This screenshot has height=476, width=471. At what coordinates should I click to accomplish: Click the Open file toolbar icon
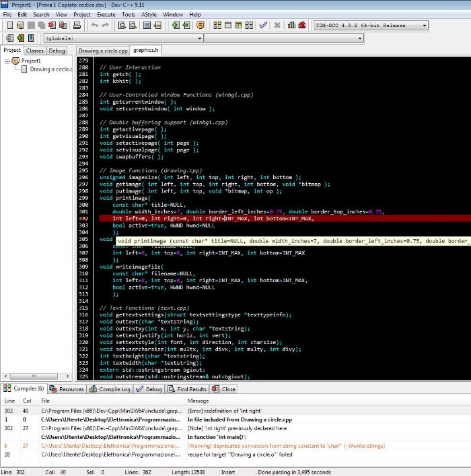[20, 25]
